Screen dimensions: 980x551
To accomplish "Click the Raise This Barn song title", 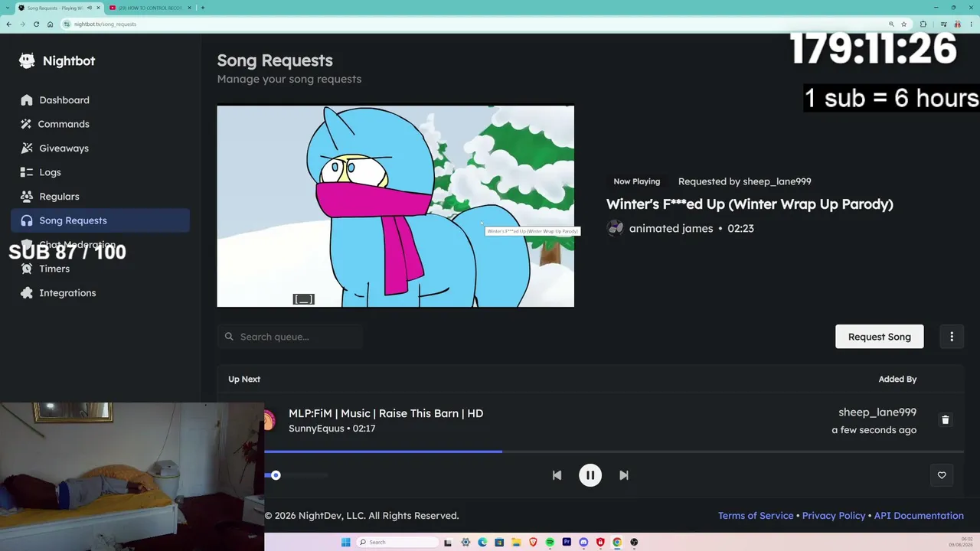I will (386, 413).
